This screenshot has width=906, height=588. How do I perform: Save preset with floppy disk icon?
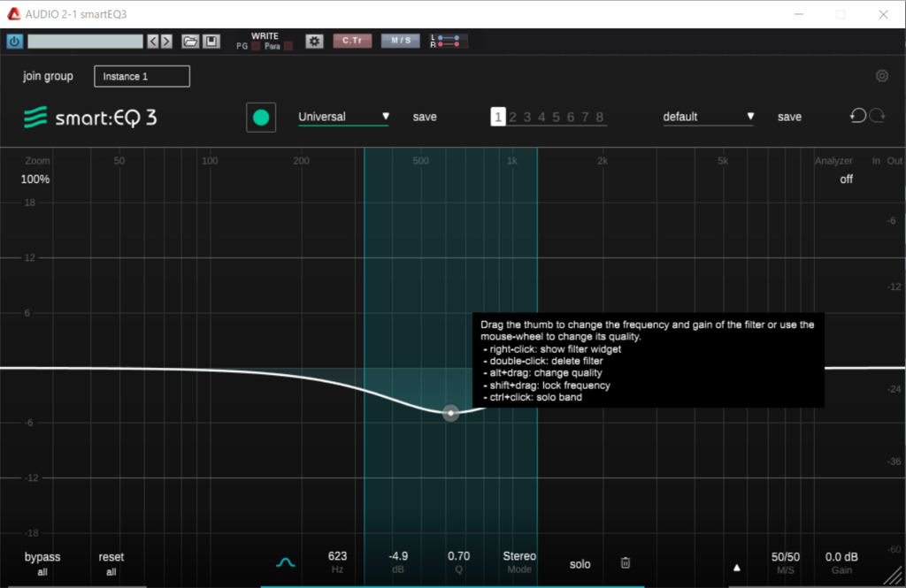pos(211,41)
